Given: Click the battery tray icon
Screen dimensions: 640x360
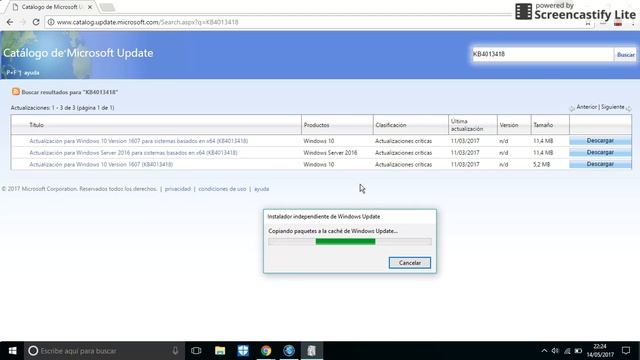Looking at the screenshot, I should click(x=578, y=351).
